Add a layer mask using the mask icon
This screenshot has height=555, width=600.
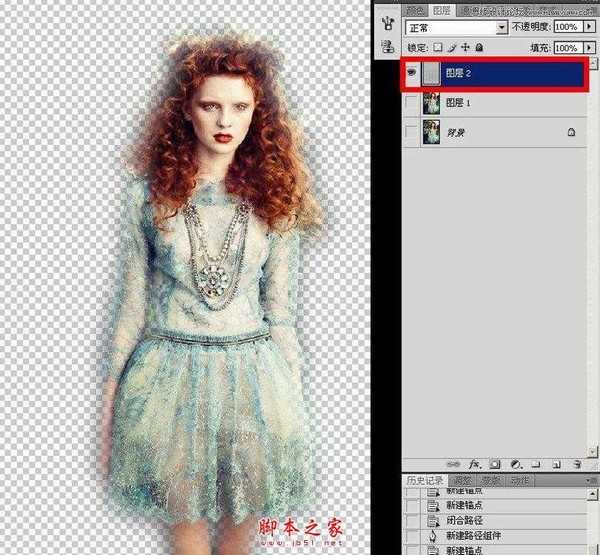pos(496,465)
